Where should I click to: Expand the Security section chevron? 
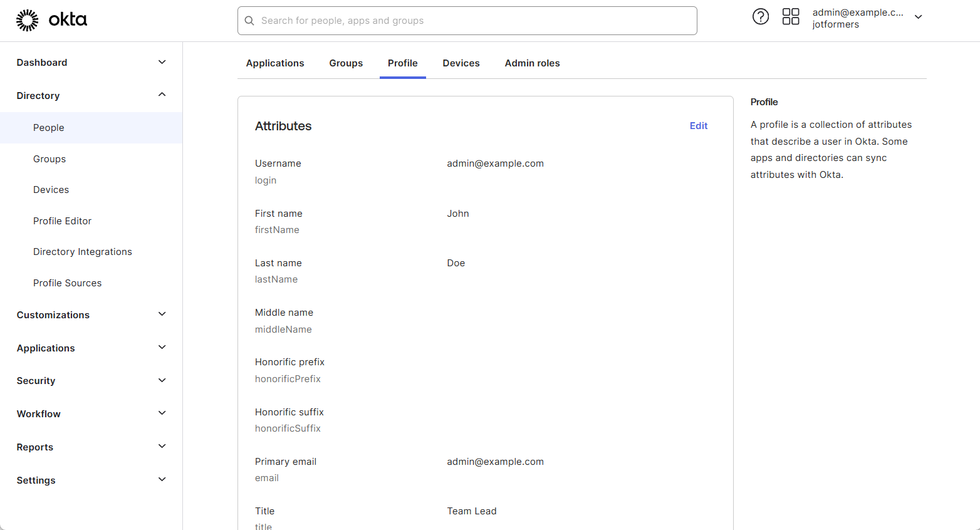click(162, 380)
